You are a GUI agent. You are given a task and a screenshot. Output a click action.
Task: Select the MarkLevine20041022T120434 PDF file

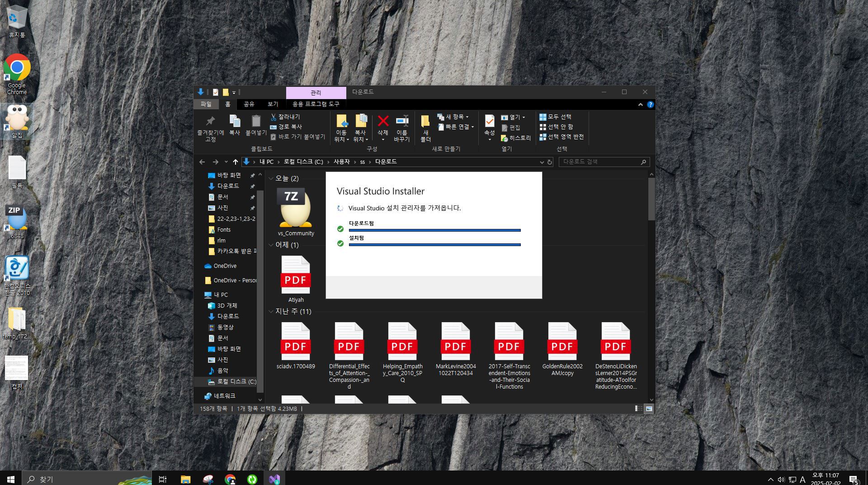(456, 348)
